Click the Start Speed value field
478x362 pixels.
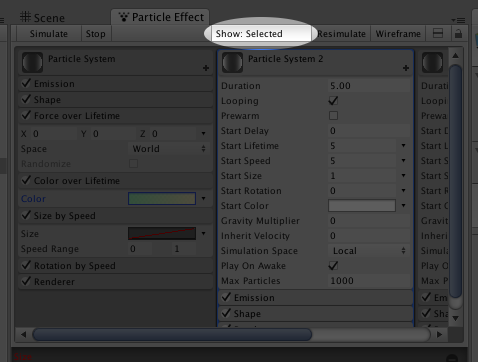click(362, 161)
